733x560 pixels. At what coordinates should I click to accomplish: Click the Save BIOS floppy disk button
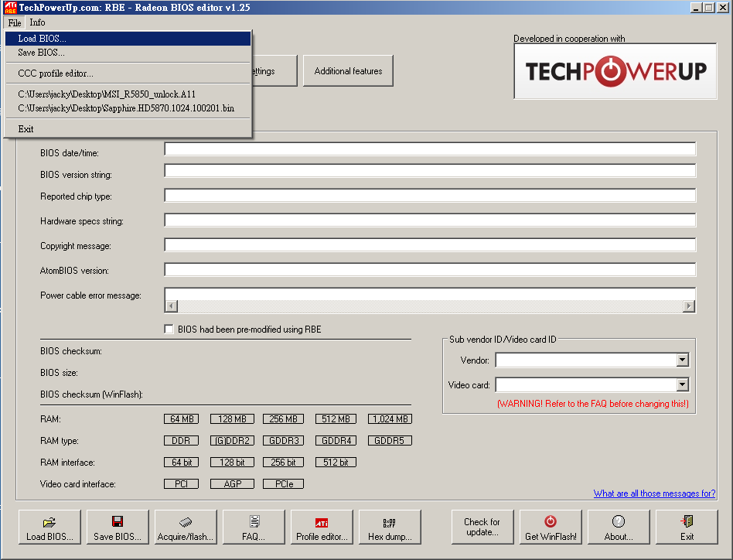point(118,527)
